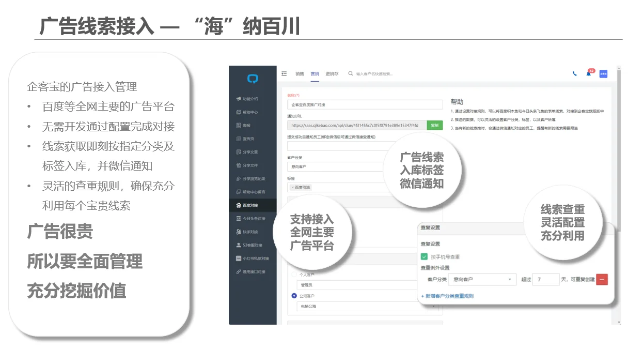Click the 帮助 heading text
Viewport: 644px width, 350px height.
tap(457, 102)
